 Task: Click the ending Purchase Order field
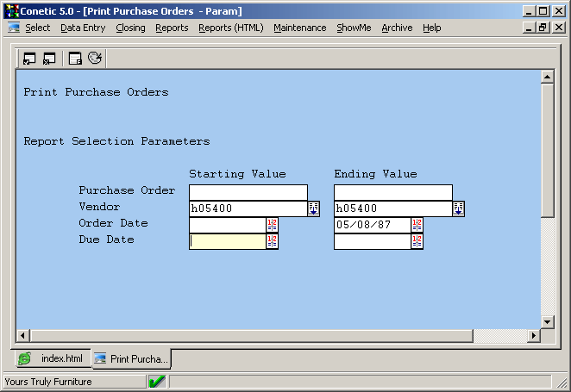tap(392, 192)
